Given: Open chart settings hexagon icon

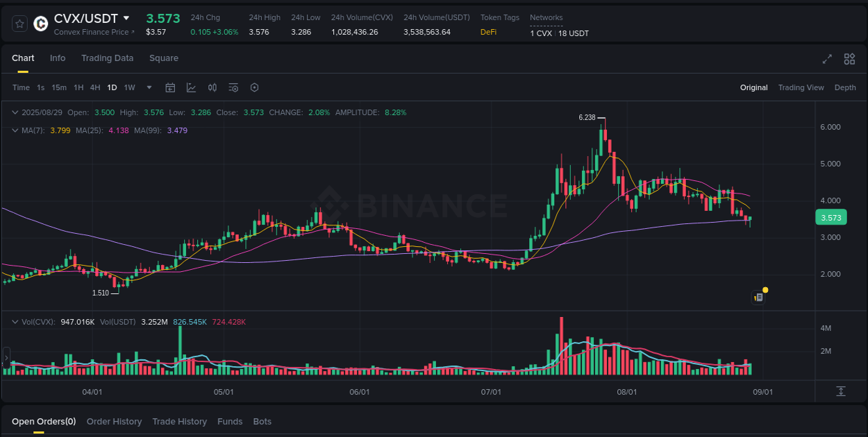Looking at the screenshot, I should click(254, 87).
